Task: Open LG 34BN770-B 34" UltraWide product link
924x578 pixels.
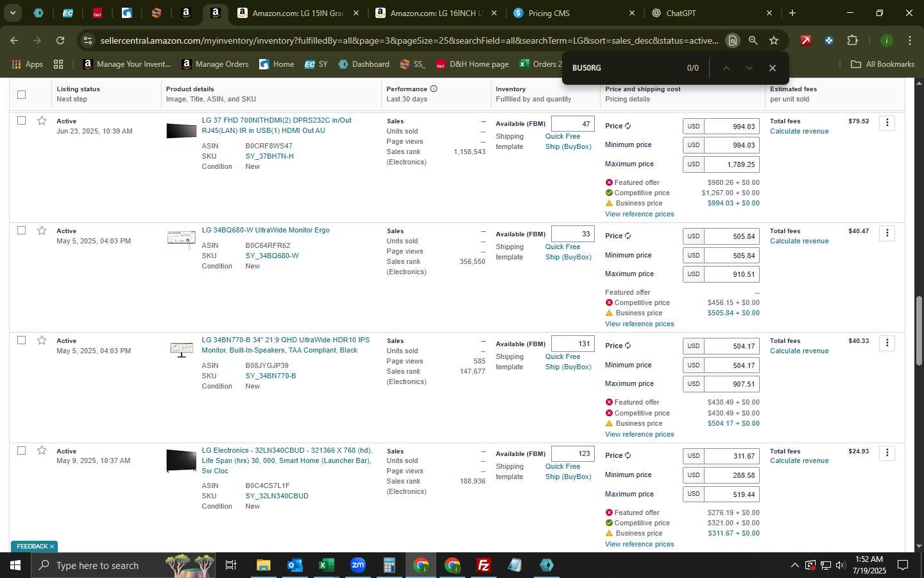Action: pyautogui.click(x=286, y=345)
